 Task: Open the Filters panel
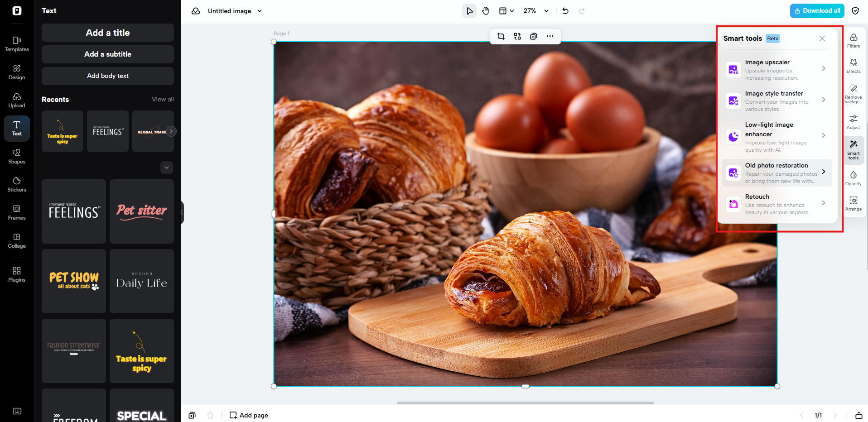854,40
